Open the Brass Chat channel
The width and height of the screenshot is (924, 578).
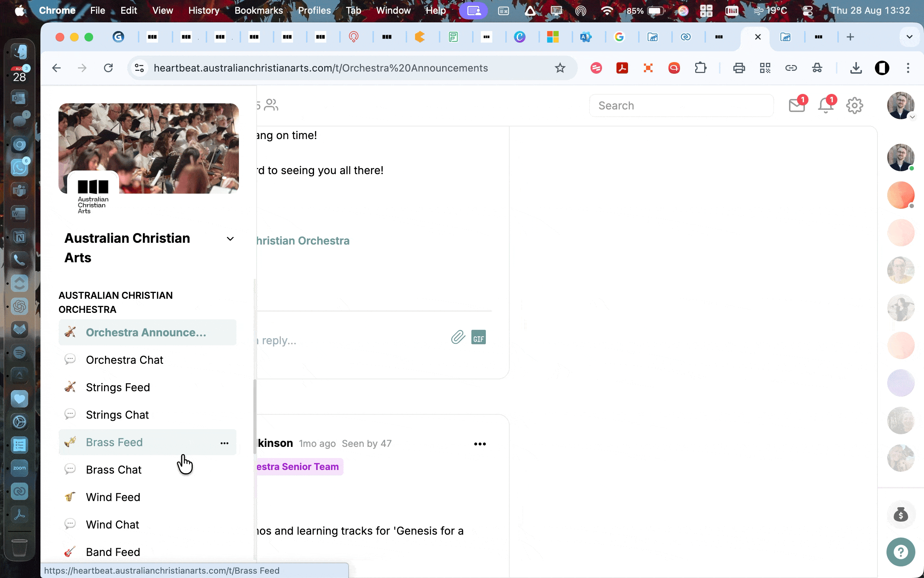point(147,470)
